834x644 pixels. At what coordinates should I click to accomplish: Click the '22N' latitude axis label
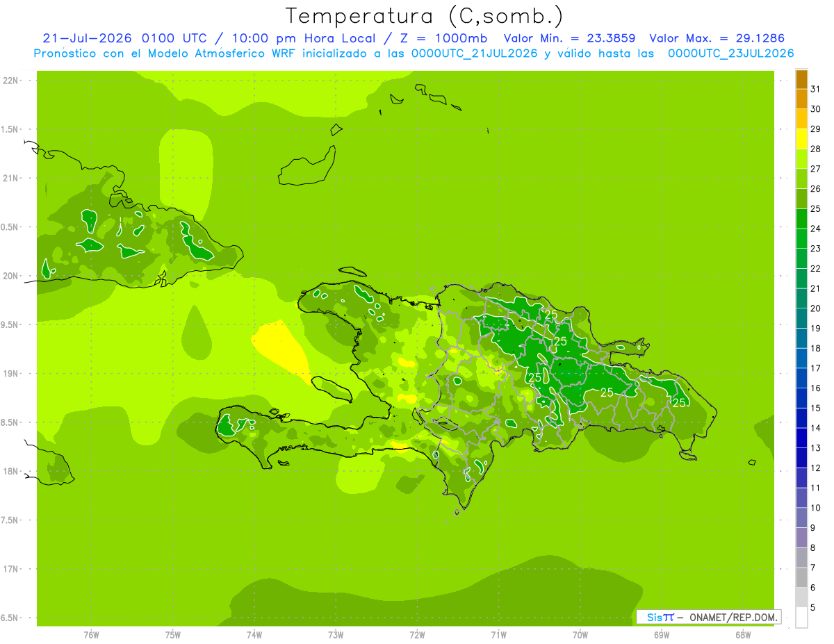click(x=11, y=81)
